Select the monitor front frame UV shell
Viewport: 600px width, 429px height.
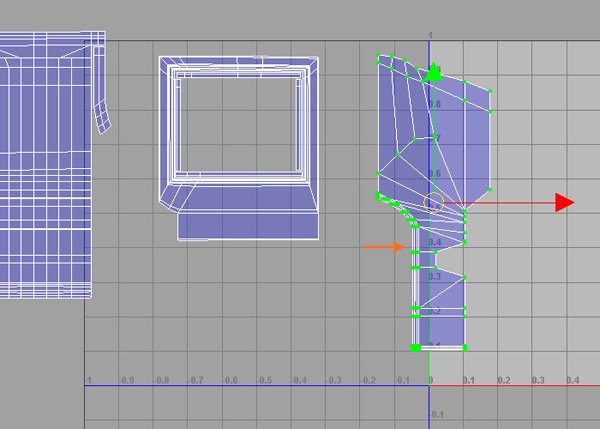point(239,148)
